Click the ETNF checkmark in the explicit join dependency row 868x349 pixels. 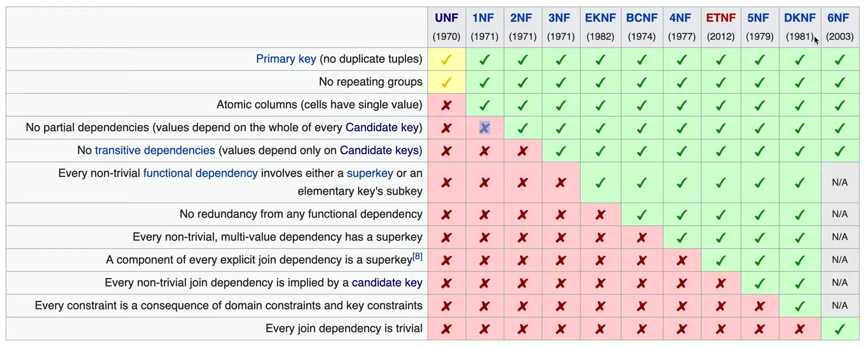pos(720,260)
